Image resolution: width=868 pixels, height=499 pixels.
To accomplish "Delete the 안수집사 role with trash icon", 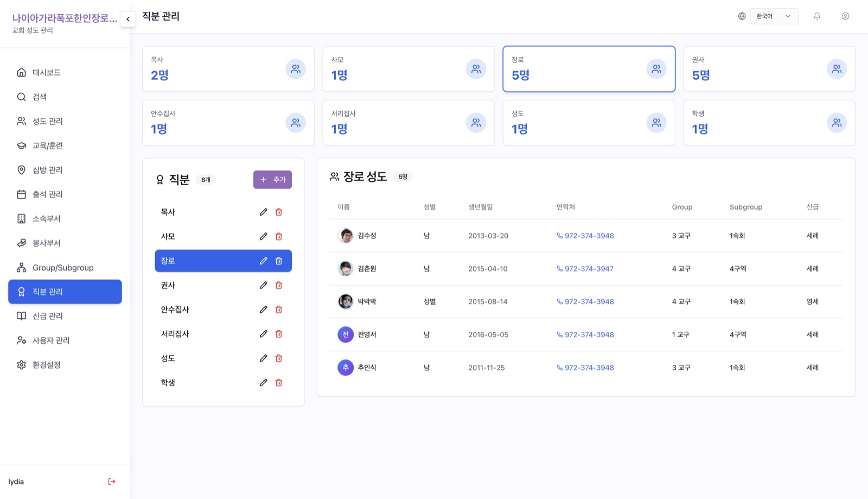I will point(279,309).
